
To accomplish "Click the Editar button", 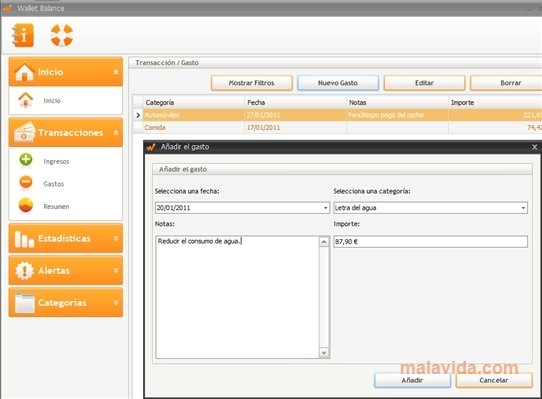I will coord(424,83).
